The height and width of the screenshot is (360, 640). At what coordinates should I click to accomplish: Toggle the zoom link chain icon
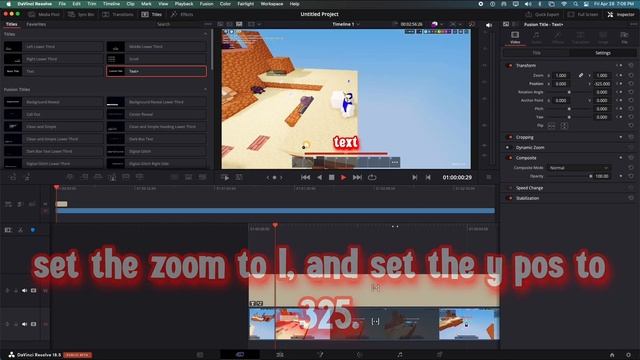[580, 76]
